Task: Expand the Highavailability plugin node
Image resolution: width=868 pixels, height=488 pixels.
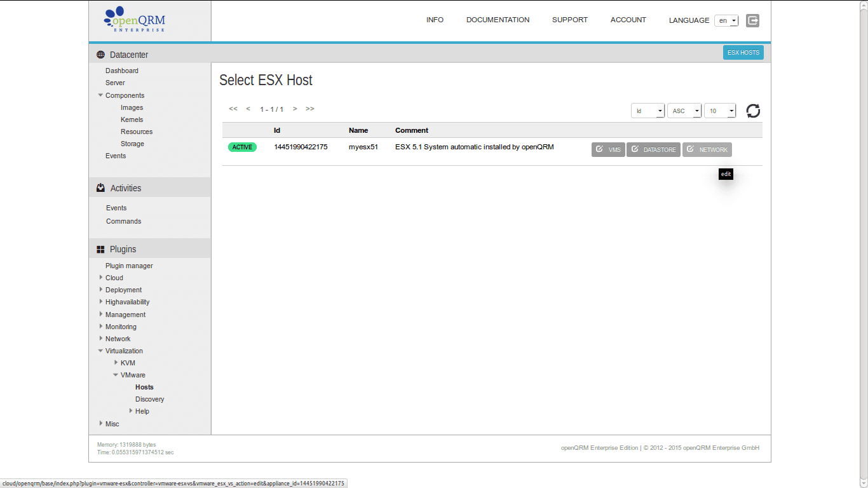Action: point(100,302)
